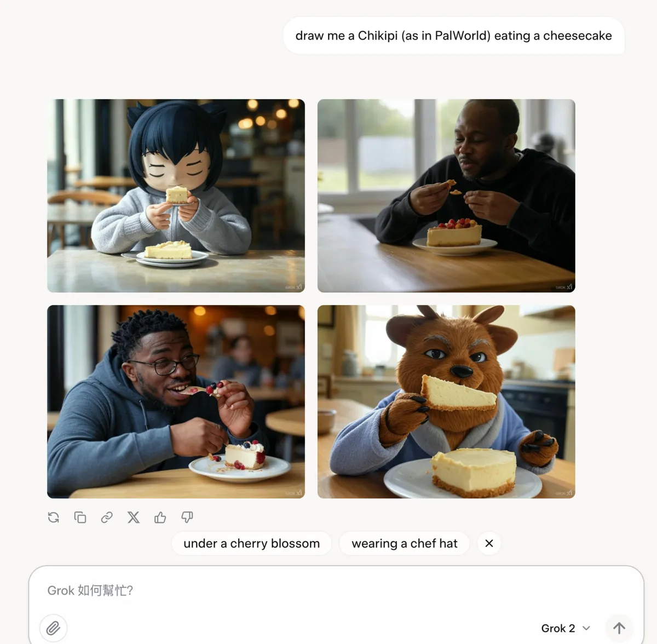Open the Grok 2 model dropdown

pyautogui.click(x=566, y=628)
